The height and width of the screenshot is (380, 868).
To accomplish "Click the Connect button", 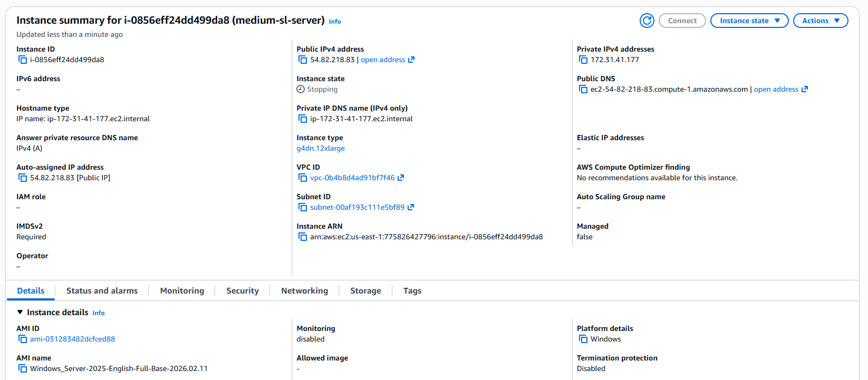I will point(682,21).
